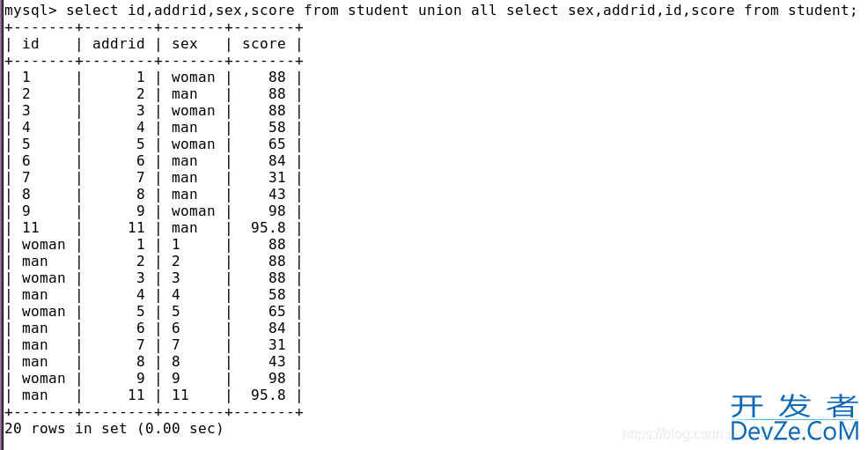Click score 98 in the row with id 9

click(276, 210)
